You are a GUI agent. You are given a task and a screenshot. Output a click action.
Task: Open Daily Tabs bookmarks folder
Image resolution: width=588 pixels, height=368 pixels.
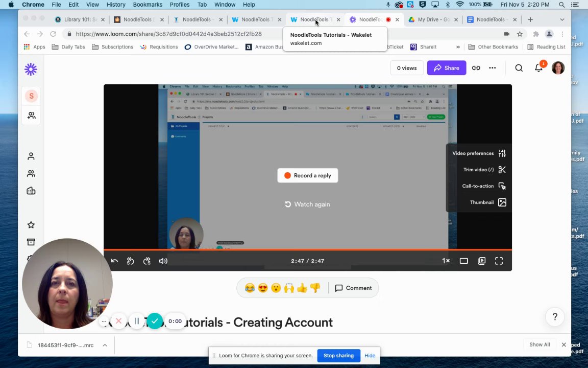(x=68, y=47)
